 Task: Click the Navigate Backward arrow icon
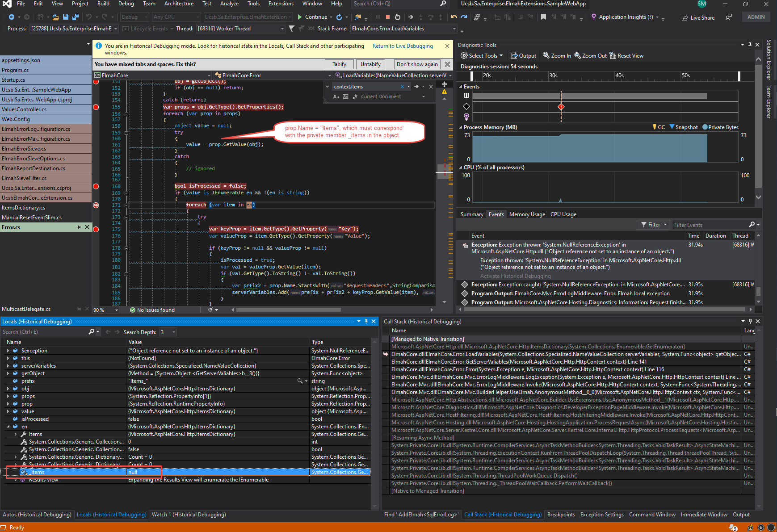click(11, 17)
